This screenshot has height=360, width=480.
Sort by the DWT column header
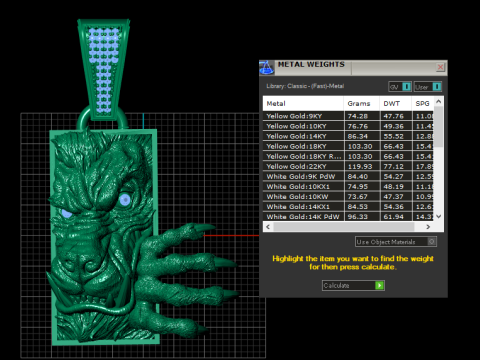tap(396, 104)
